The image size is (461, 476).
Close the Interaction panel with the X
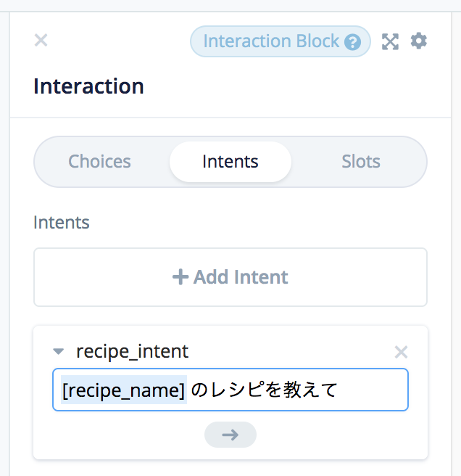(x=41, y=40)
